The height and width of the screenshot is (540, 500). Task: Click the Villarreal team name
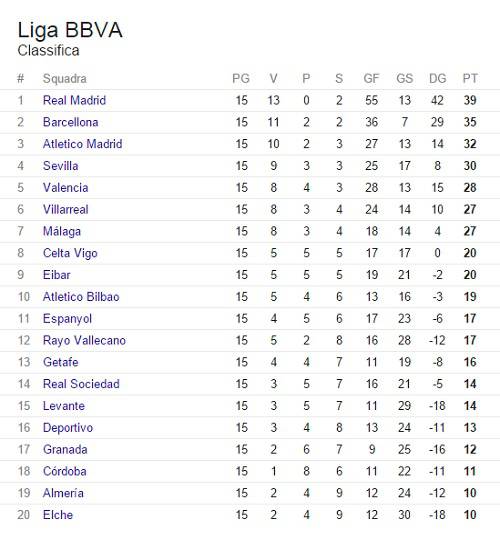(66, 209)
